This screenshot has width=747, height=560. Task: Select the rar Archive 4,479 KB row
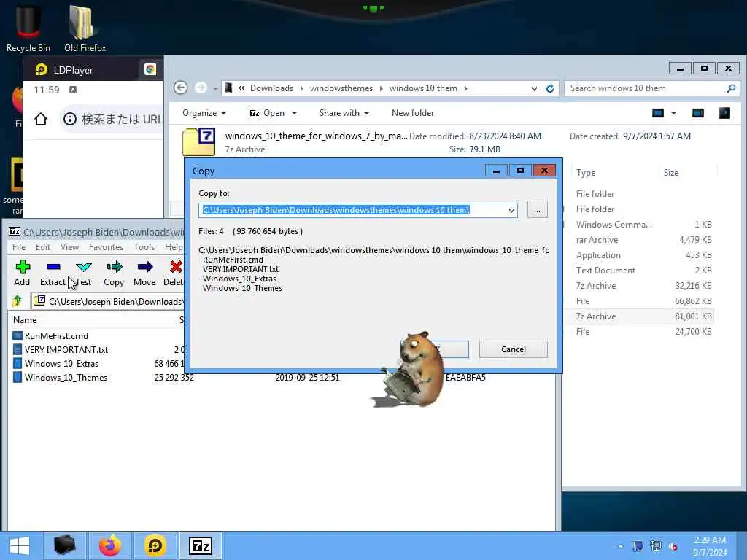643,239
